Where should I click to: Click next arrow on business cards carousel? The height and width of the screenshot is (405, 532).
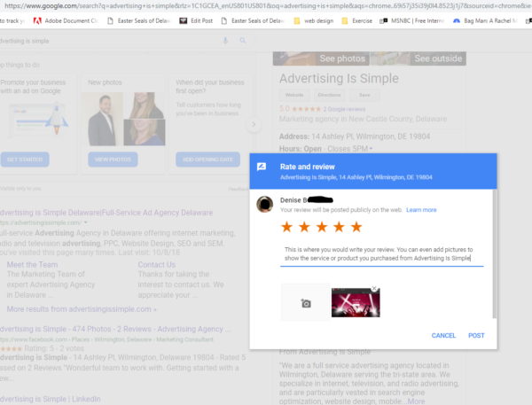(254, 125)
